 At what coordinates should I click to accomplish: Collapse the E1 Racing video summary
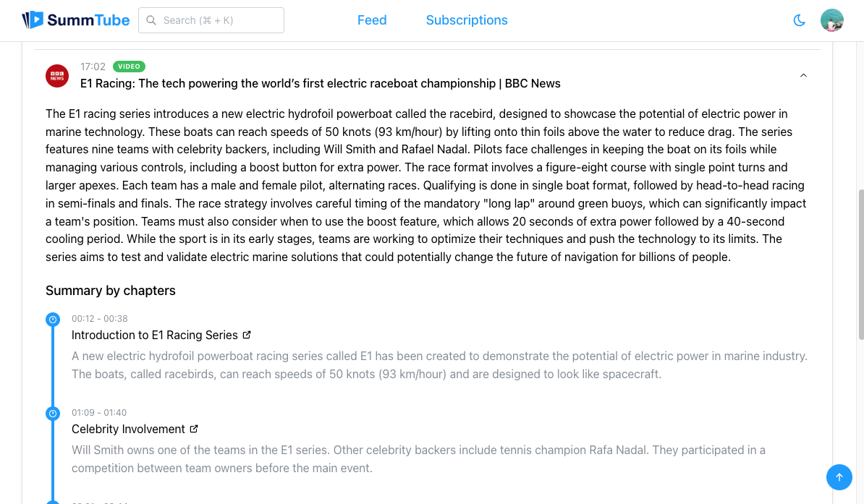(x=803, y=75)
